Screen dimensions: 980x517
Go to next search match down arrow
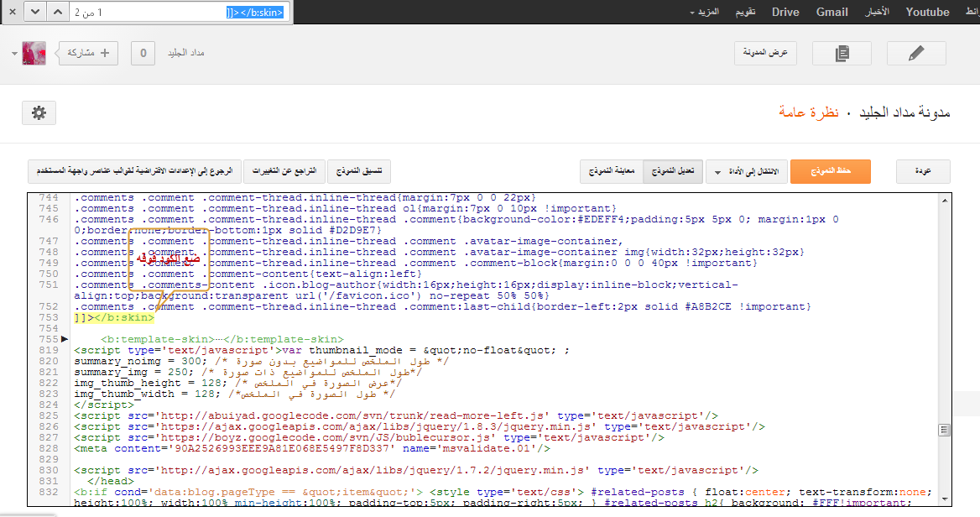click(34, 12)
